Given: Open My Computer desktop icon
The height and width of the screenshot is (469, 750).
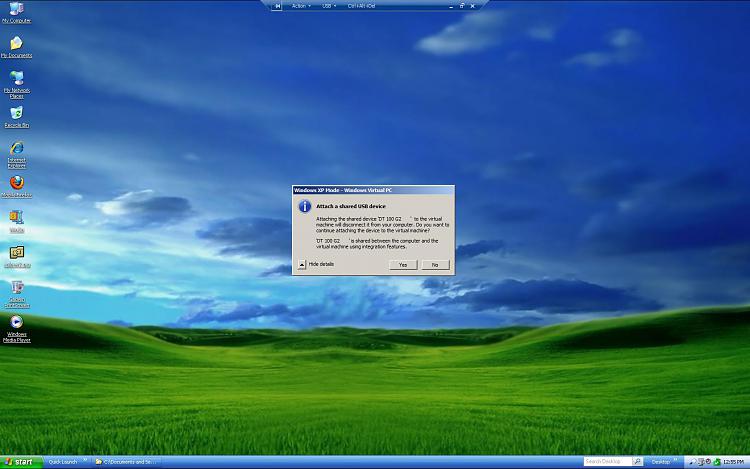Looking at the screenshot, I should [x=16, y=12].
